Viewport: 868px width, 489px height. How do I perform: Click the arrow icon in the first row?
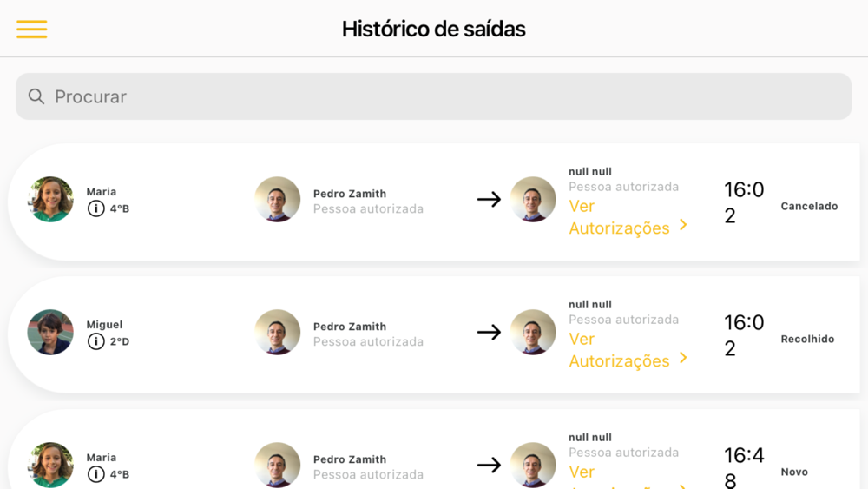coord(489,200)
